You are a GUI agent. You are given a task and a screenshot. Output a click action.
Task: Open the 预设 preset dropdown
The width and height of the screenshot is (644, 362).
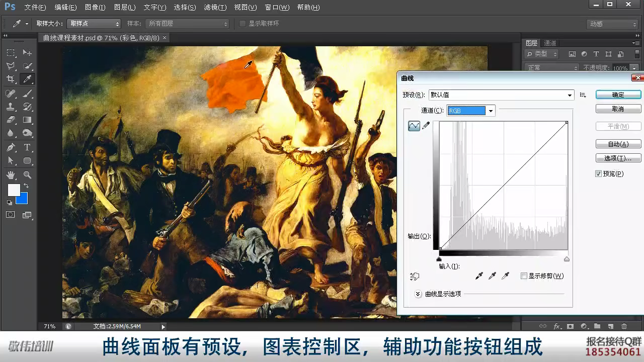point(501,95)
